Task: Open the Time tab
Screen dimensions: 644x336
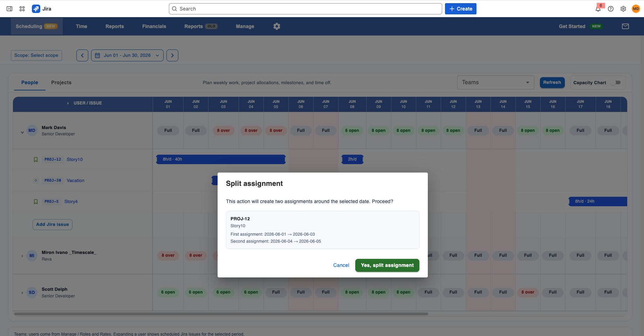Action: click(82, 26)
